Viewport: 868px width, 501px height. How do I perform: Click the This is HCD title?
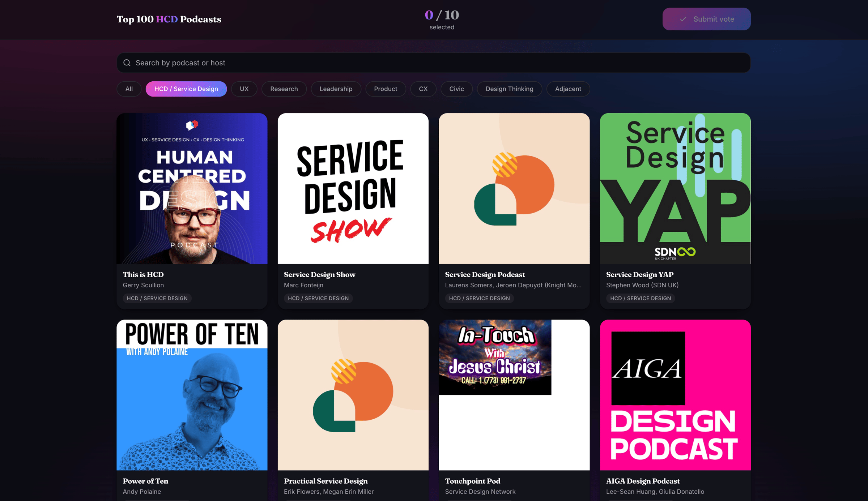143,274
